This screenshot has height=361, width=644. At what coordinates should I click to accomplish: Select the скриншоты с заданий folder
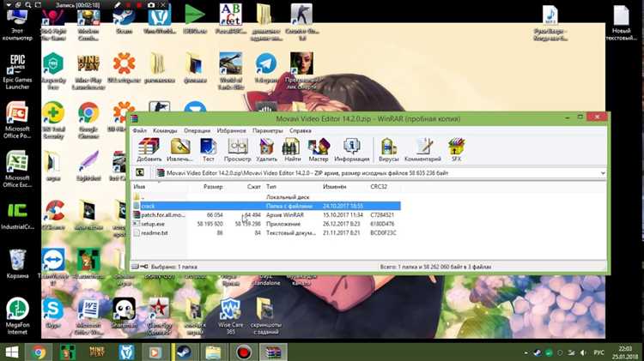pyautogui.click(x=265, y=316)
